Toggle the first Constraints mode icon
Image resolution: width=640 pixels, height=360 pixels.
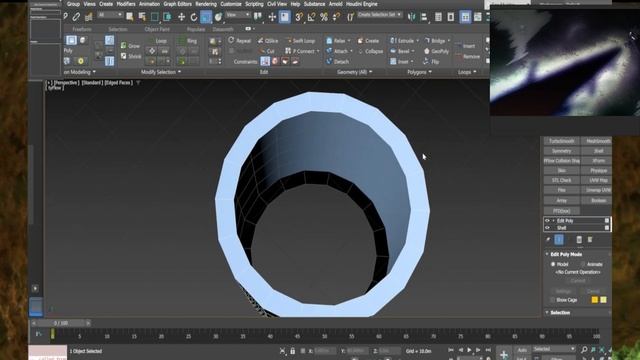[x=265, y=61]
